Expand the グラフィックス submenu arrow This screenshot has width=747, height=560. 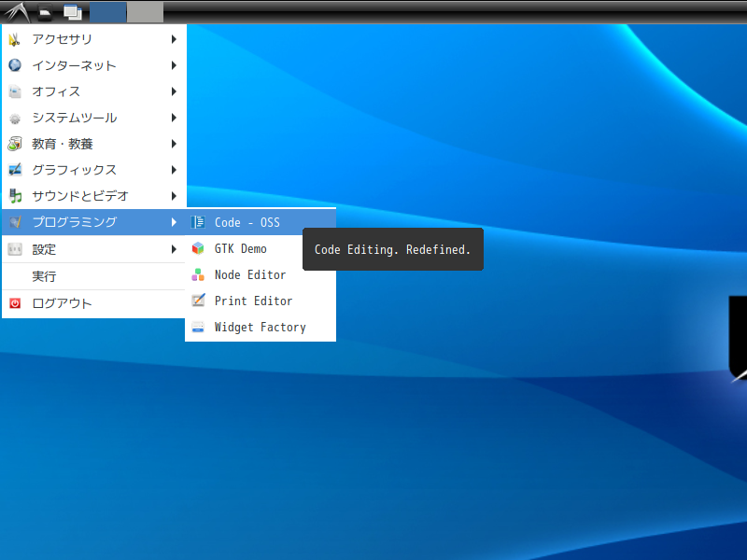click(x=174, y=170)
